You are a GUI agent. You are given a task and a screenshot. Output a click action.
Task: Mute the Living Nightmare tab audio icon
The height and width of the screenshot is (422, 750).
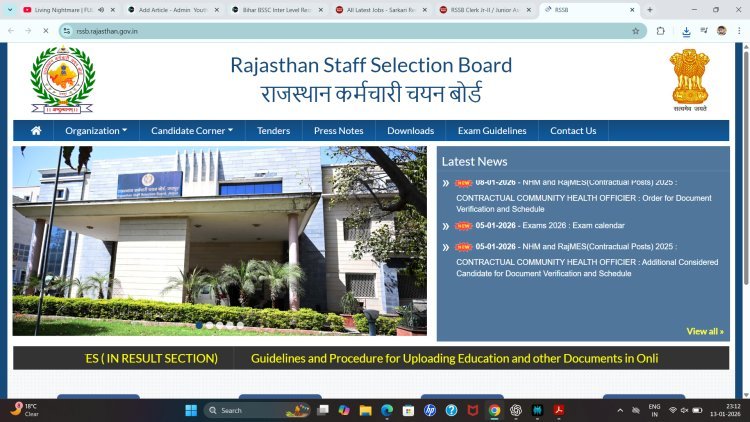101,10
